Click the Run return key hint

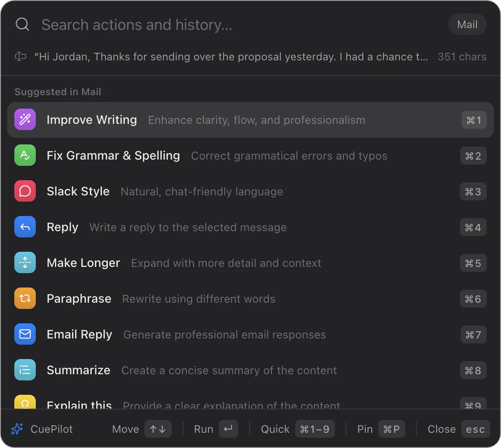pyautogui.click(x=229, y=429)
